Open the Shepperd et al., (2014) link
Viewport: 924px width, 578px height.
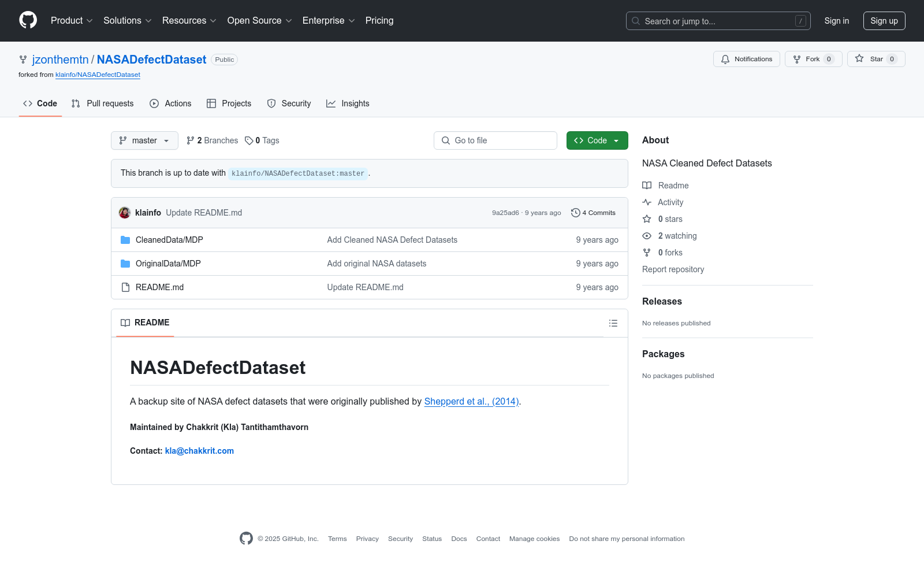(x=472, y=401)
